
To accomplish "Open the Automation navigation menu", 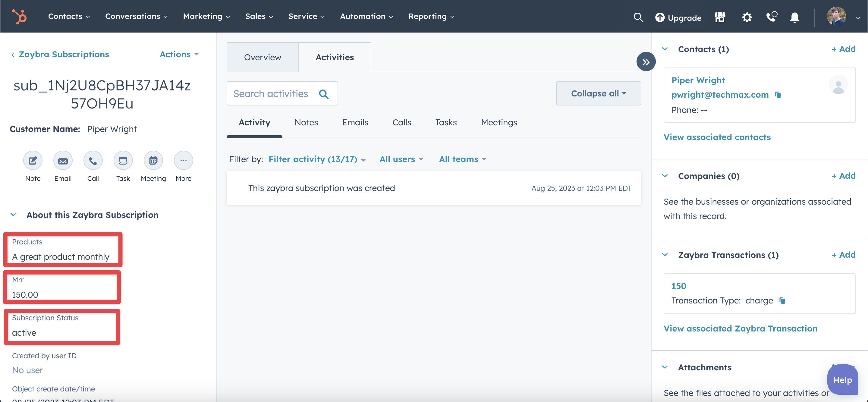I will point(366,16).
